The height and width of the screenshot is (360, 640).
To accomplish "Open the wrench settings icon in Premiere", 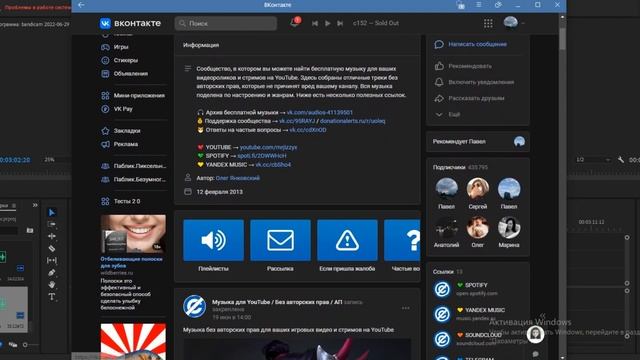I will tap(621, 160).
